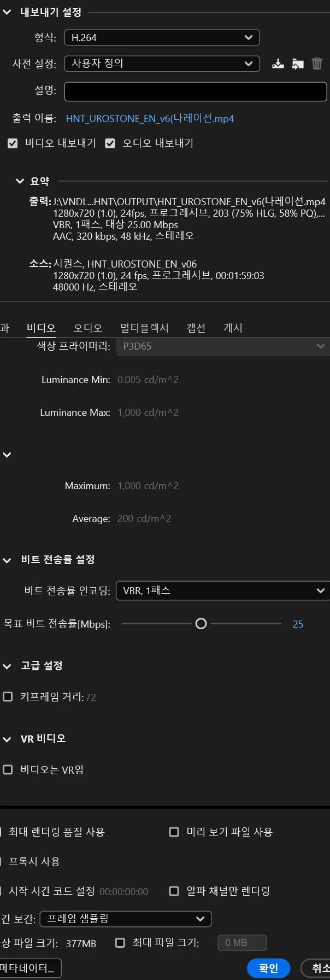
Task: Click the delete preset trash icon
Action: click(x=317, y=63)
